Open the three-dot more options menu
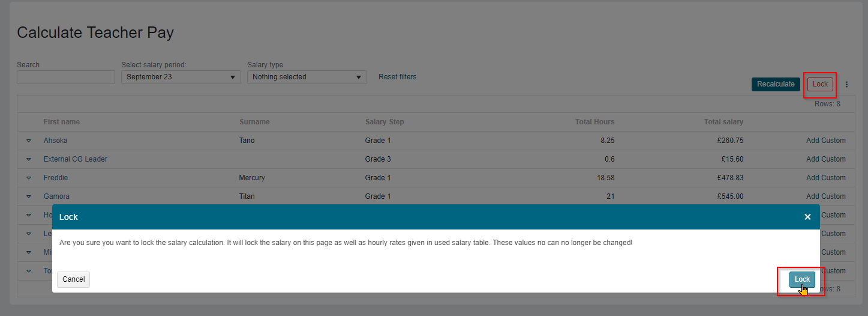The height and width of the screenshot is (316, 868). [847, 85]
